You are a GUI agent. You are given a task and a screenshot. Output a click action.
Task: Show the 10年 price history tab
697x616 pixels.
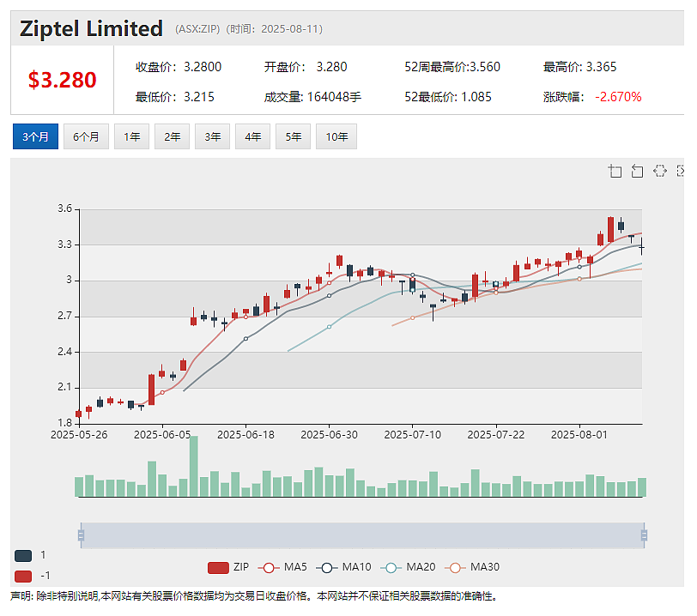click(x=336, y=136)
